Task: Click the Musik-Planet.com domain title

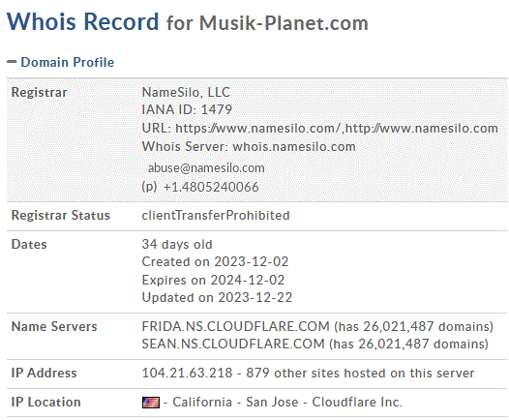Action: (x=284, y=23)
